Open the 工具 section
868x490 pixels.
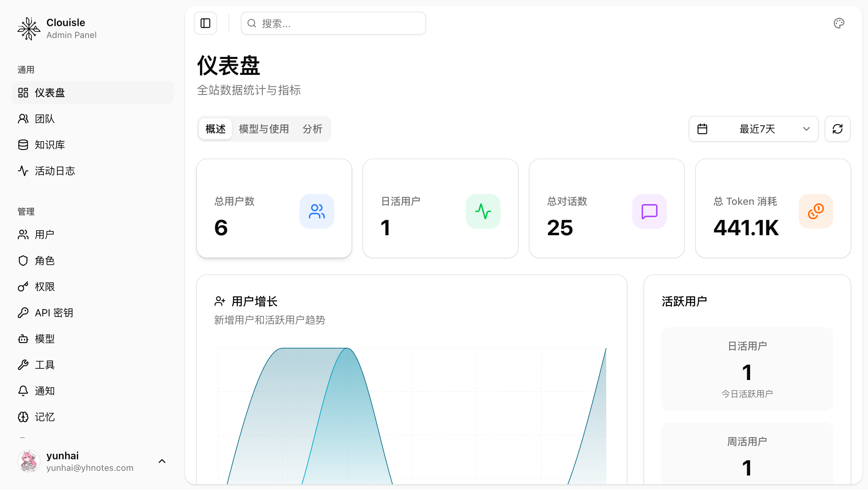[44, 365]
